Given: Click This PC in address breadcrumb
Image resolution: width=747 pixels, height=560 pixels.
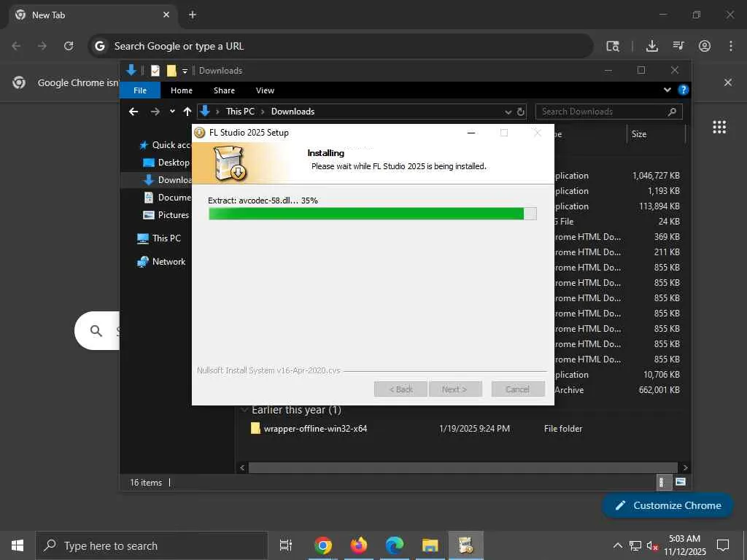Looking at the screenshot, I should tap(240, 112).
